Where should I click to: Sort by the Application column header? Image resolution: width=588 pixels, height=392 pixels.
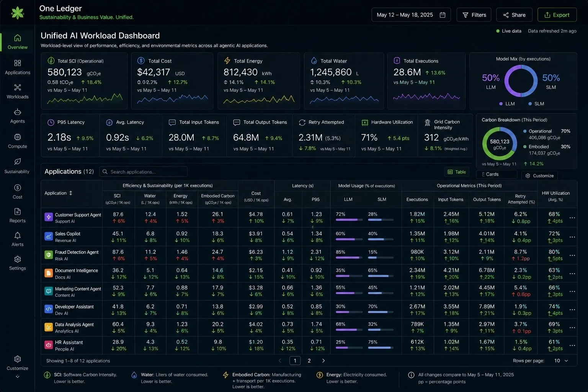[59, 193]
